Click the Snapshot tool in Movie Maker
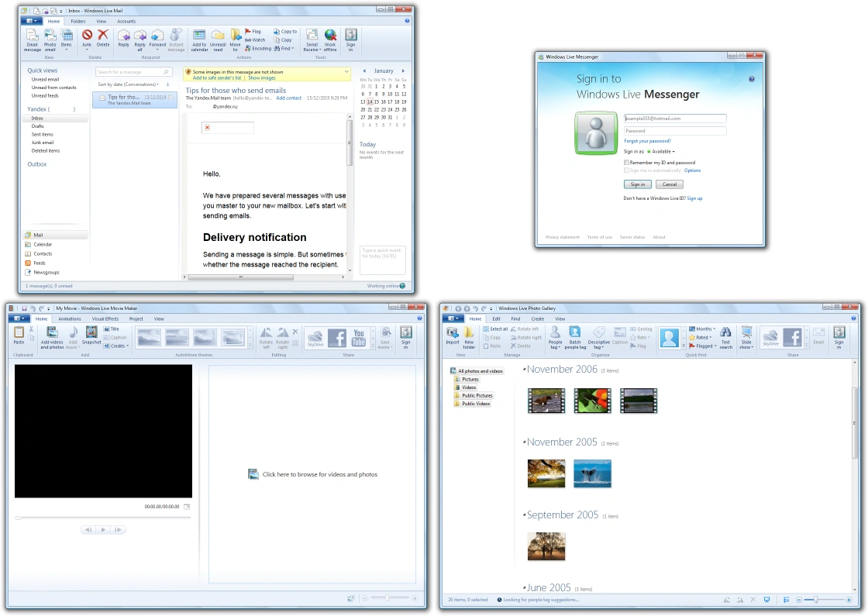Viewport: 868px width, 616px height. pos(91,336)
